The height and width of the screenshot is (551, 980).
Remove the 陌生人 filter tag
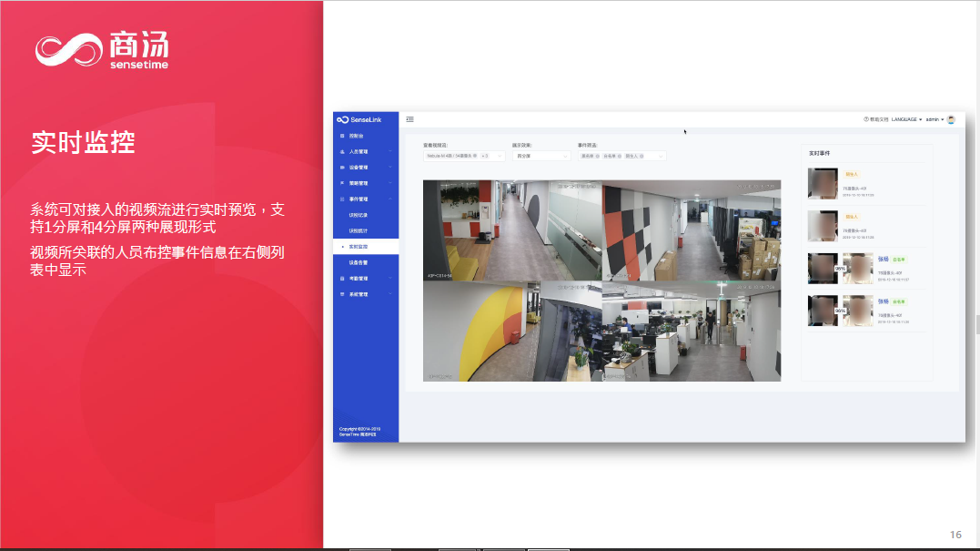pos(642,157)
